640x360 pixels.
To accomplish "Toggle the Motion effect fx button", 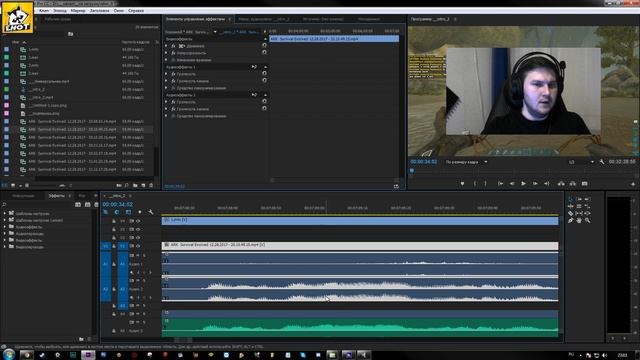I will click(x=173, y=46).
